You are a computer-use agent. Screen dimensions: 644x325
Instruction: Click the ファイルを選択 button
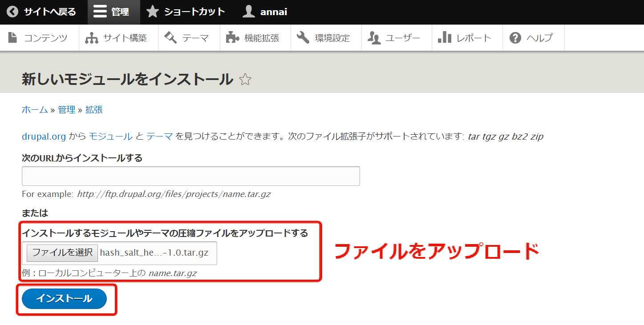[62, 253]
